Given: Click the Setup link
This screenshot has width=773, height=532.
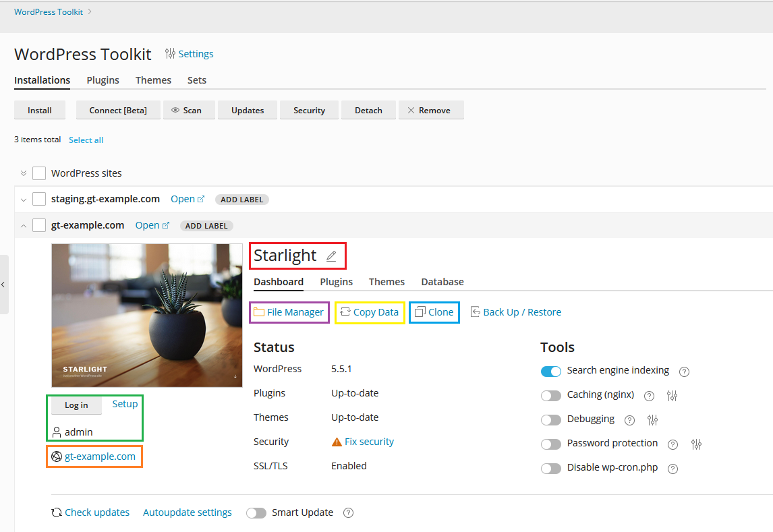Looking at the screenshot, I should tap(125, 404).
